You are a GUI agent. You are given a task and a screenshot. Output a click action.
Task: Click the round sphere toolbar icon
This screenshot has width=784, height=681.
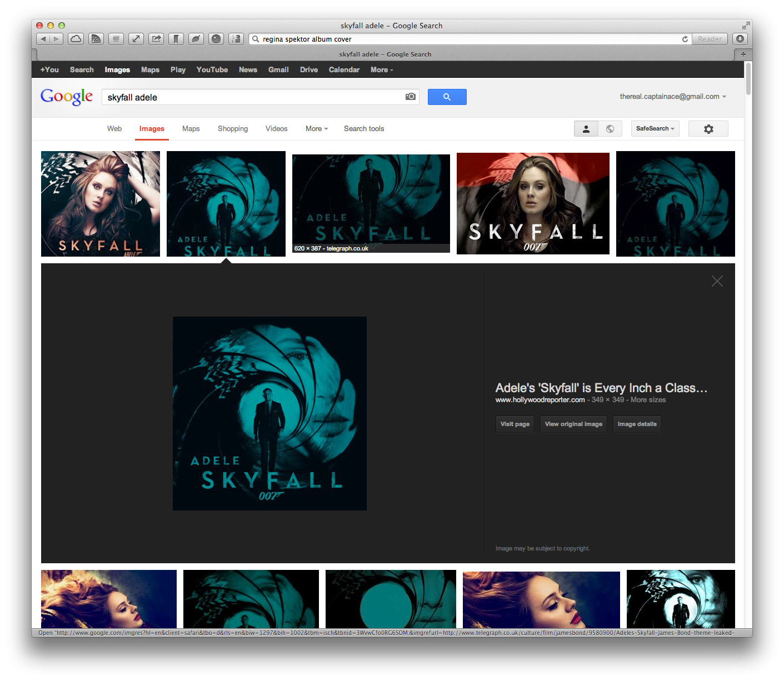[216, 39]
